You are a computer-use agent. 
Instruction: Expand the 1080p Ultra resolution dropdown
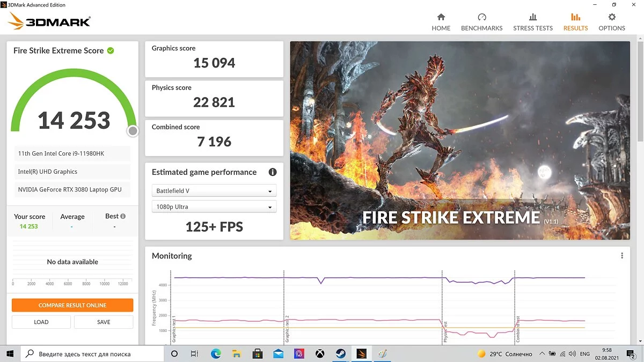coord(214,206)
